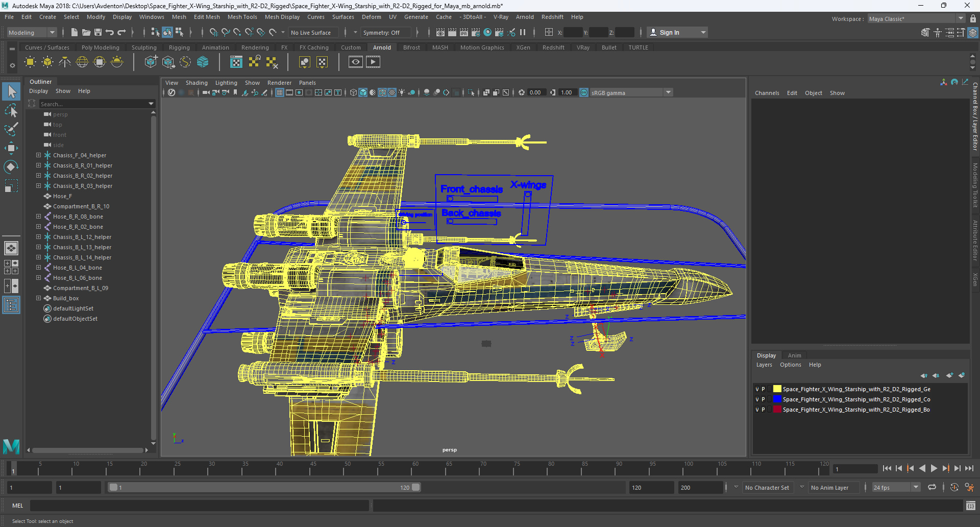Toggle playback P of Rigged_Co layer

coord(764,399)
